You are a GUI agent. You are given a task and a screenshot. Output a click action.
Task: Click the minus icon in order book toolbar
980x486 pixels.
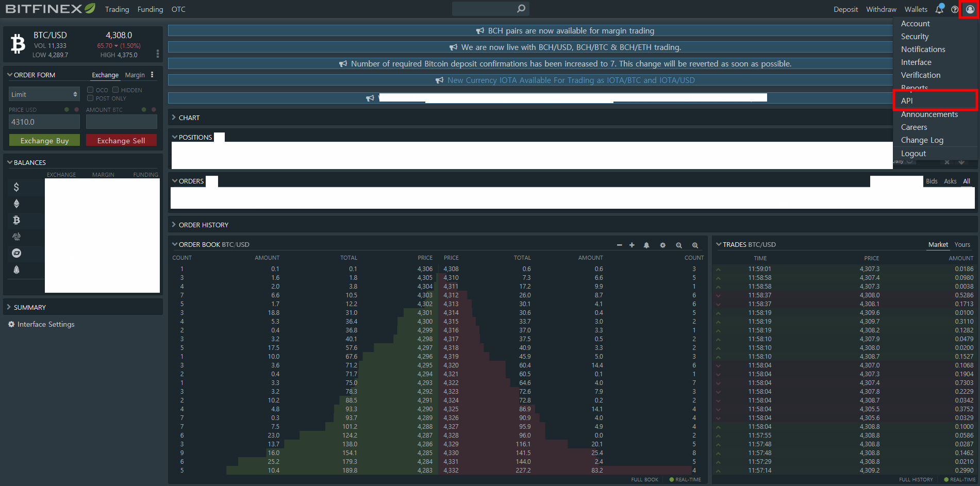[619, 245]
